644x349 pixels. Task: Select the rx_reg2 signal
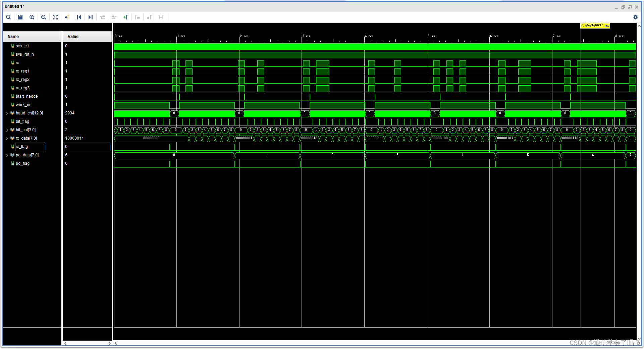22,80
